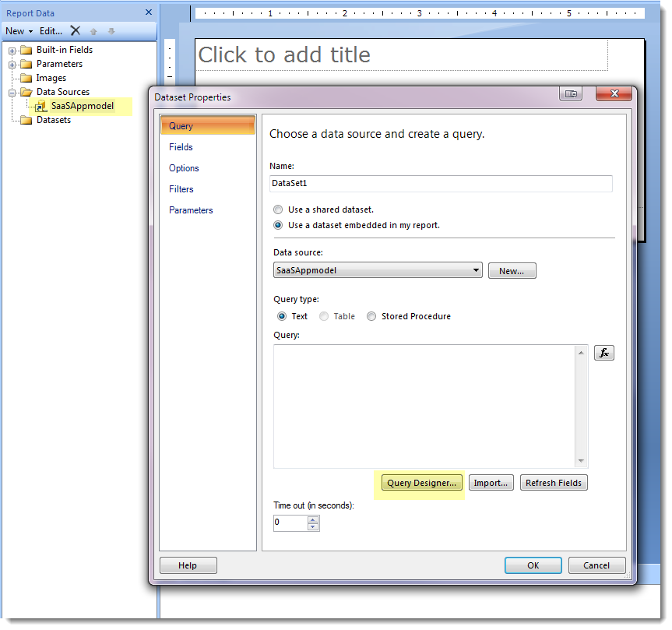Viewport: 672px width, 630px height.
Task: Open the Data source dropdown
Action: (x=477, y=270)
